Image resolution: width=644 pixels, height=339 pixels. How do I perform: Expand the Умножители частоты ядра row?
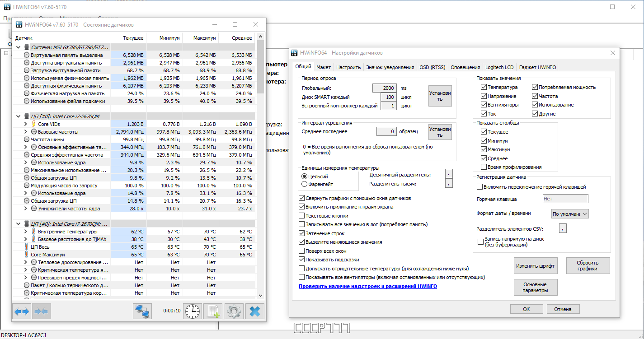[x=26, y=209]
